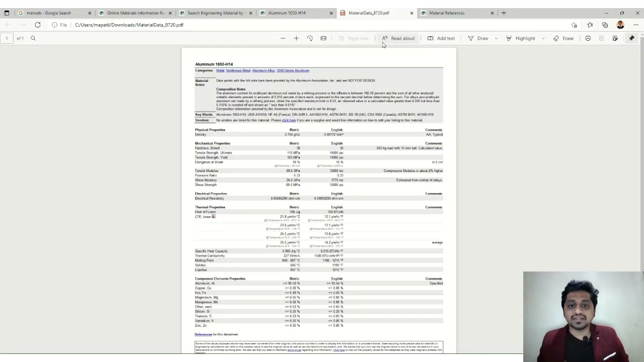Click the 'Thermal Conductivity' row label
This screenshot has width=644, height=362.
[210, 256]
